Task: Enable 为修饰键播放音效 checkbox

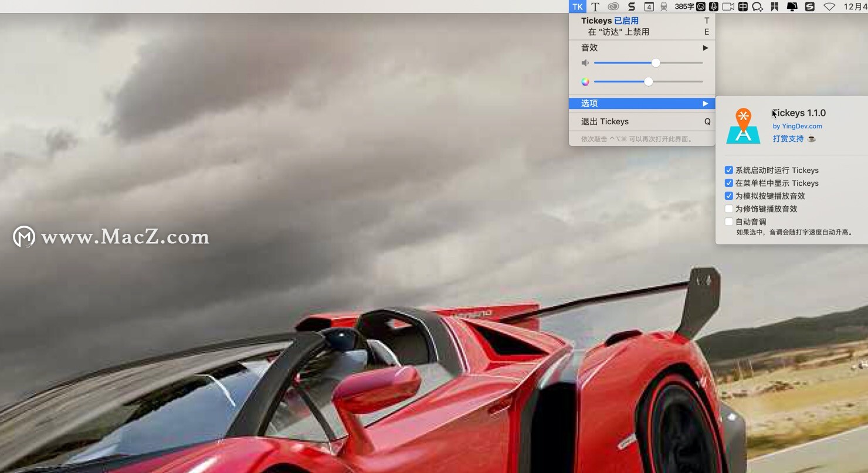Action: (728, 209)
